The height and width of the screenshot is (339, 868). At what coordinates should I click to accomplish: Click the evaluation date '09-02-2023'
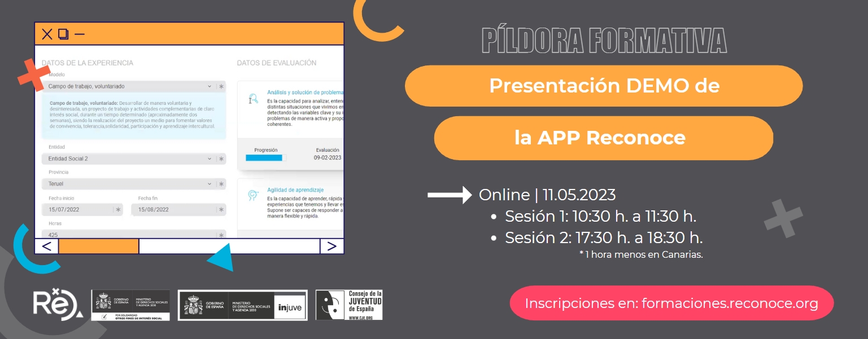[328, 158]
